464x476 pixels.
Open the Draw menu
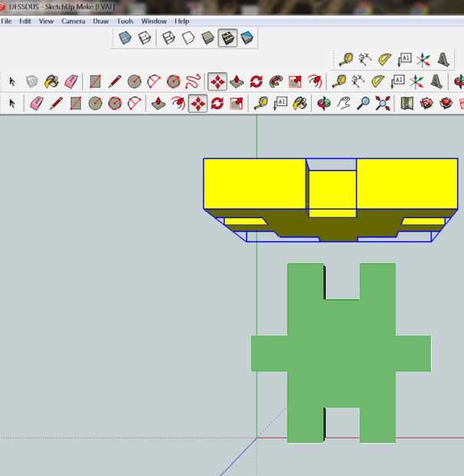[x=101, y=21]
